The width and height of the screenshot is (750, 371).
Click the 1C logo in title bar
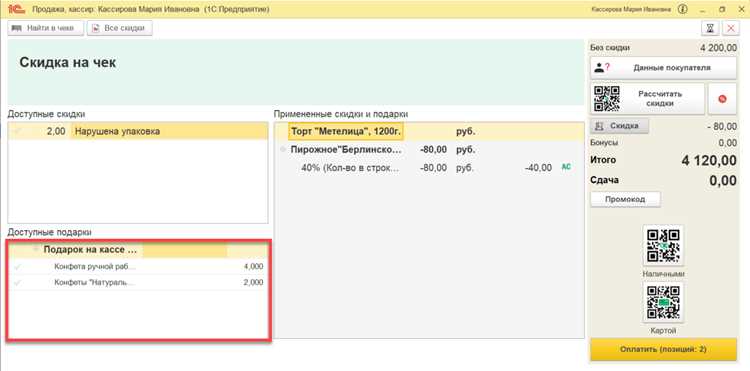(x=16, y=9)
